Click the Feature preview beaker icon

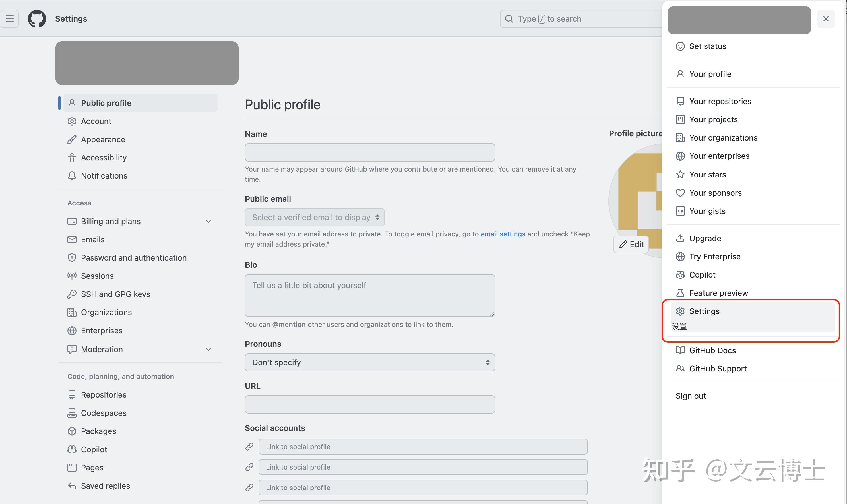coord(680,293)
